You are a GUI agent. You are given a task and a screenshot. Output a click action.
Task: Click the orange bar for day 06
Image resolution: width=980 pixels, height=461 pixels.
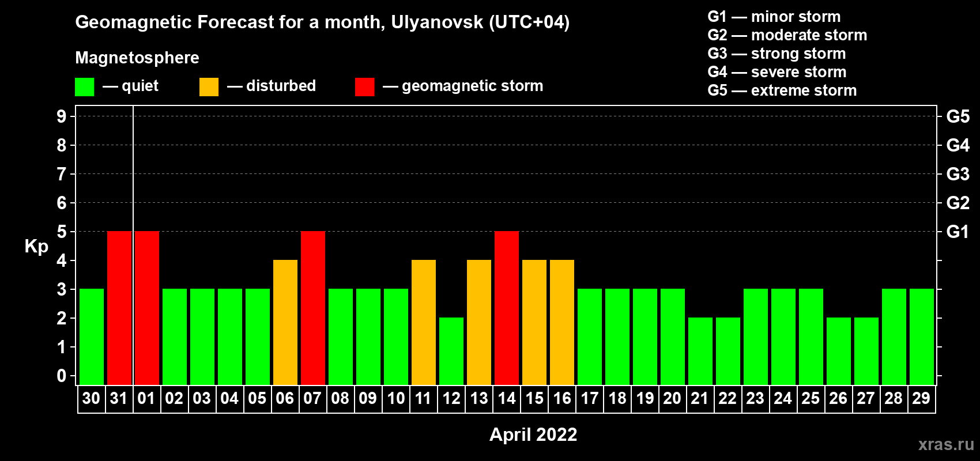(285, 323)
